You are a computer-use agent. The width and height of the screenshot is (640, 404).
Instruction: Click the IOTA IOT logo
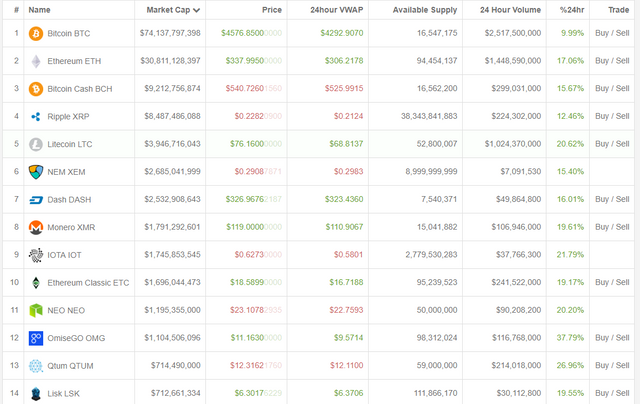point(36,255)
